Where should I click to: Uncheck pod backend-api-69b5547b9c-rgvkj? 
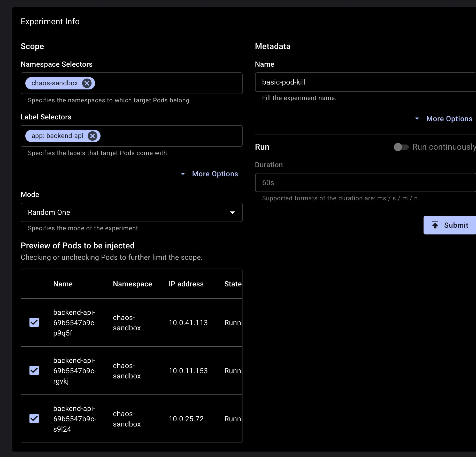pos(34,370)
